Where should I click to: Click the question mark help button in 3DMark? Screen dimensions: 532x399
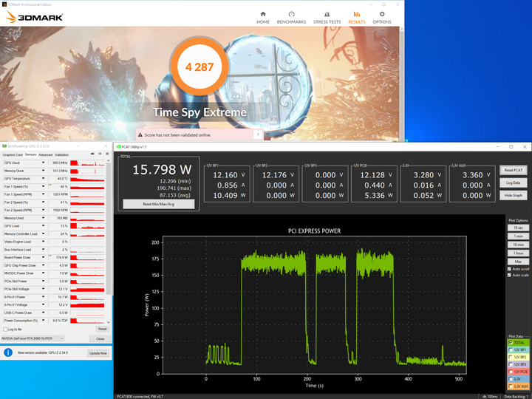click(258, 135)
